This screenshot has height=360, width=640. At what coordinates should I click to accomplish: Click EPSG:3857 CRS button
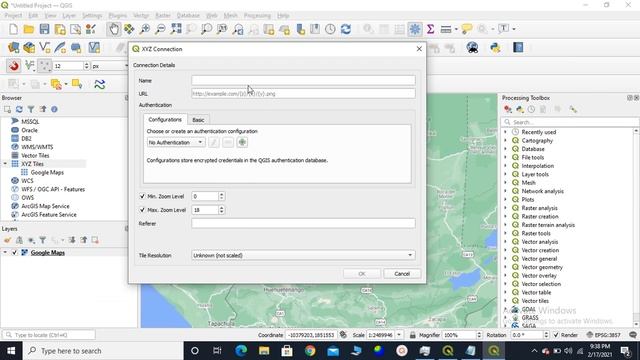(x=604, y=335)
